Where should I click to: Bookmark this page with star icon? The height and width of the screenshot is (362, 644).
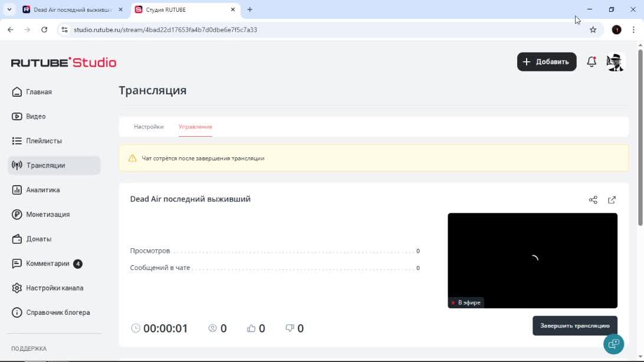coord(593,29)
